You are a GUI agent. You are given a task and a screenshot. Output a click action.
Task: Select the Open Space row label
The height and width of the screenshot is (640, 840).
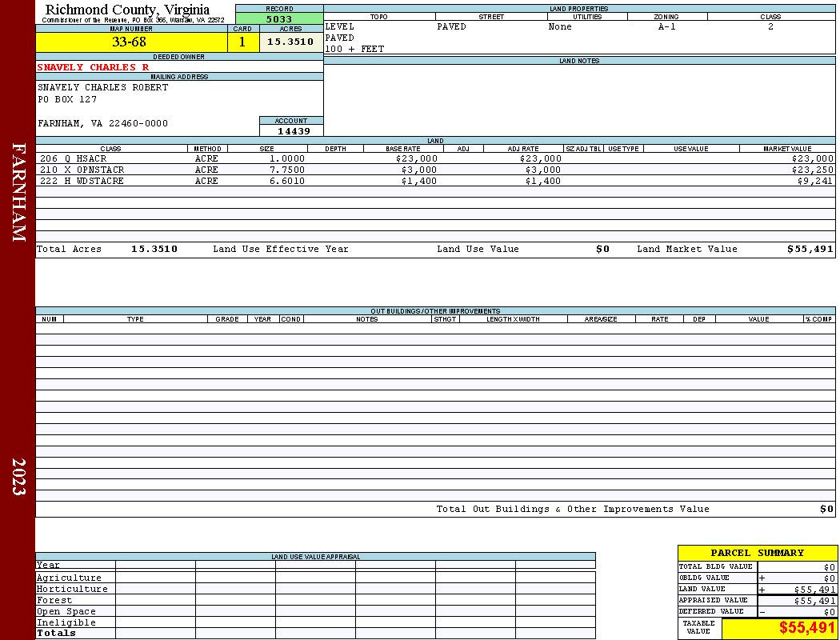click(x=66, y=612)
